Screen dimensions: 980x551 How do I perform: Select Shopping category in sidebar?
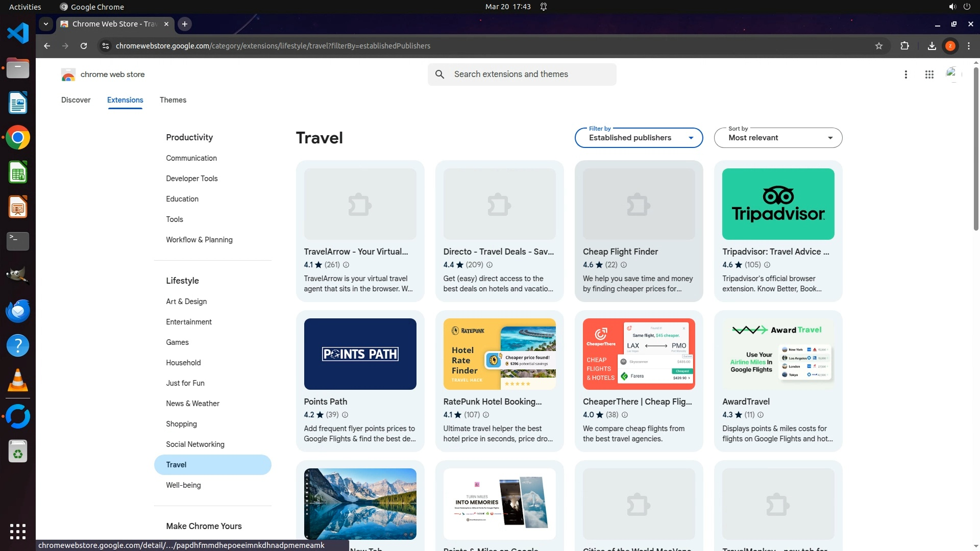pos(181,424)
